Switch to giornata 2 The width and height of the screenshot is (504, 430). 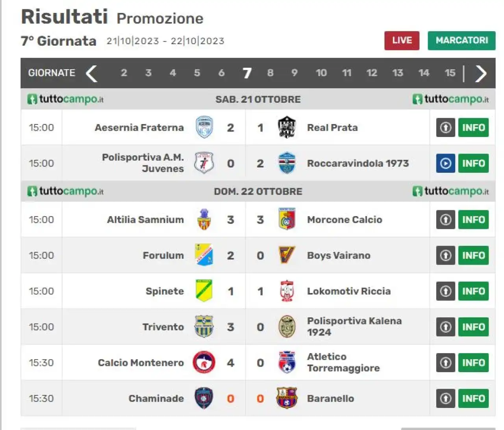[124, 73]
